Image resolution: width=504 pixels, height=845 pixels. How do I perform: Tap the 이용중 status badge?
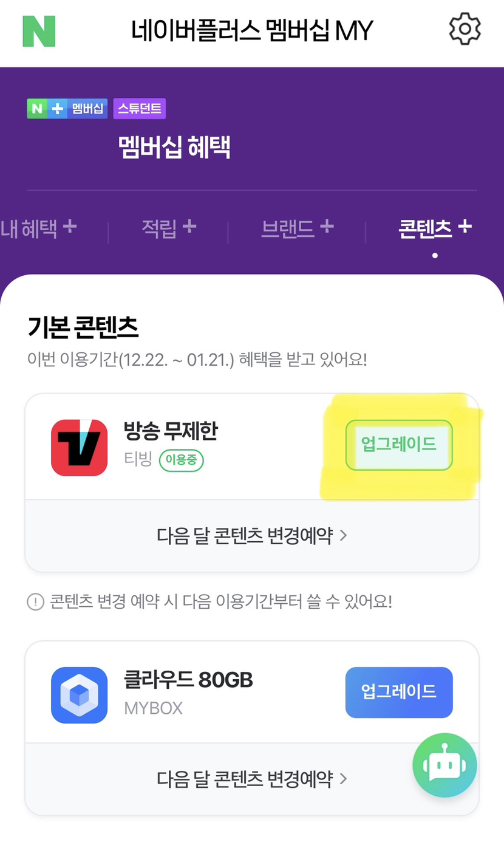pos(181,460)
